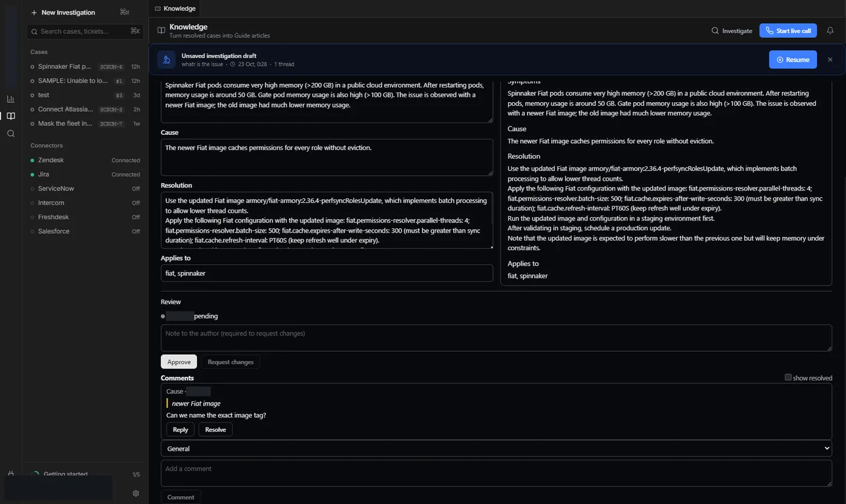The height and width of the screenshot is (504, 846).
Task: Switch to the Knowledge tab
Action: pyautogui.click(x=175, y=8)
